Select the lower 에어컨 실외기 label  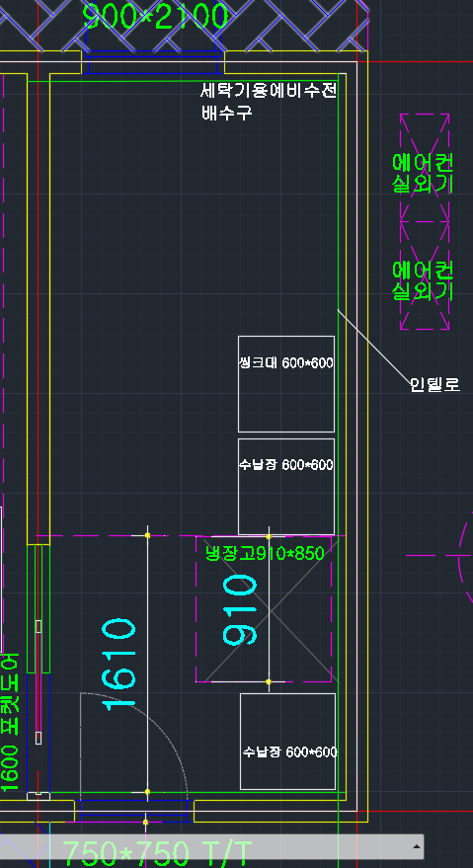click(x=424, y=279)
